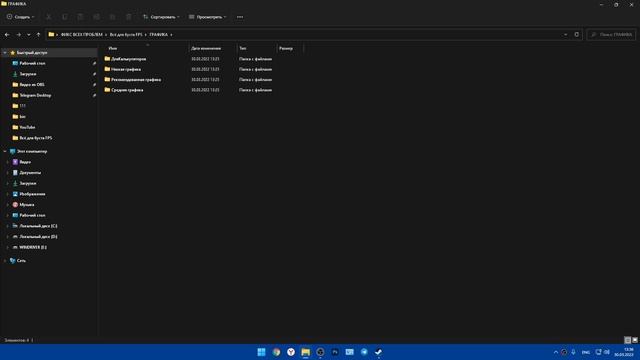
Task: Open recent locations chevron near navigation arrows
Action: (x=29, y=35)
